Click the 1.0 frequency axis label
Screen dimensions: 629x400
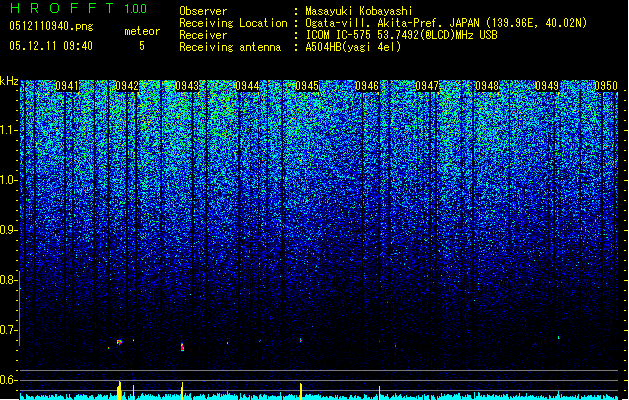pos(8,180)
